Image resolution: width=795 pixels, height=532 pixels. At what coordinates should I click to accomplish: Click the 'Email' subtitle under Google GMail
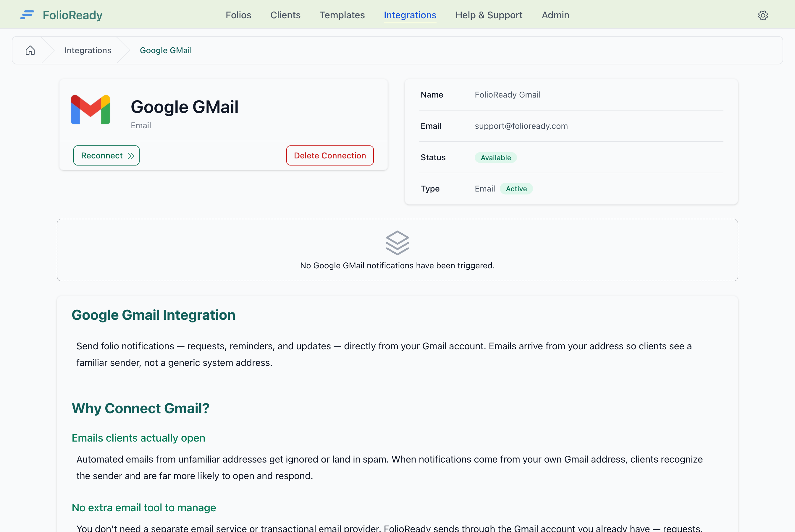coord(141,126)
